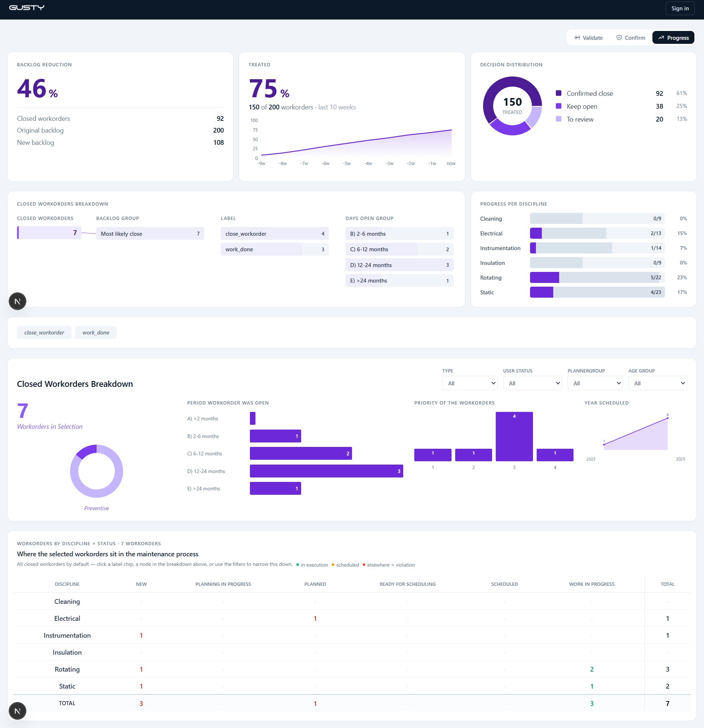Switch to the Confirm tab

(631, 38)
